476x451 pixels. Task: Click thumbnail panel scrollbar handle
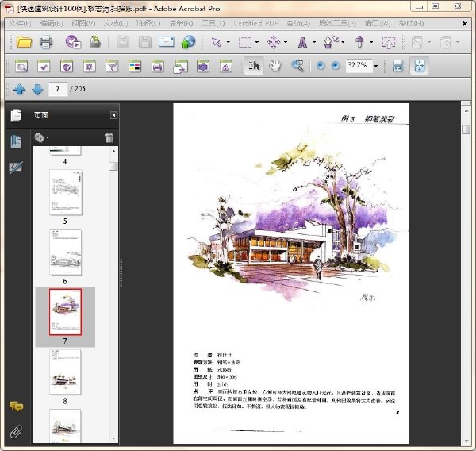coord(113,166)
